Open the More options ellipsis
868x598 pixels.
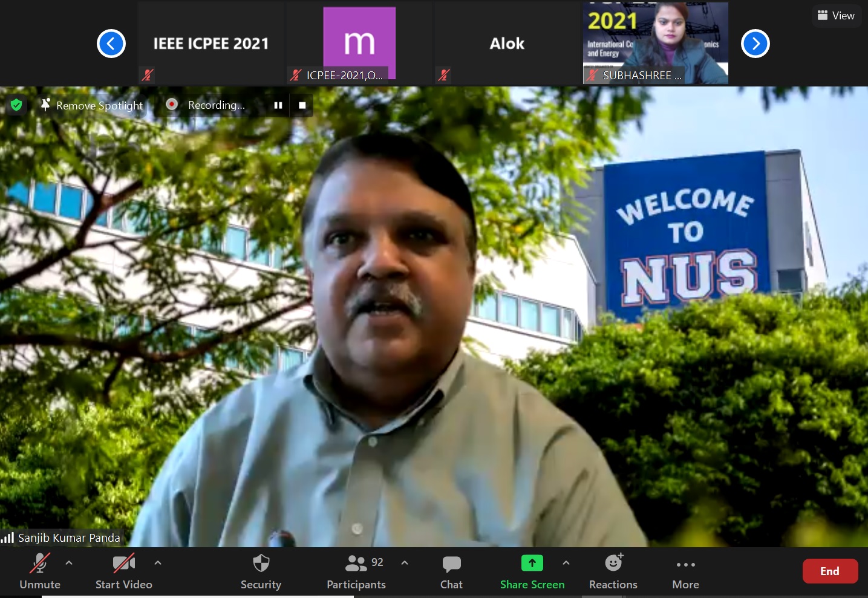[685, 571]
